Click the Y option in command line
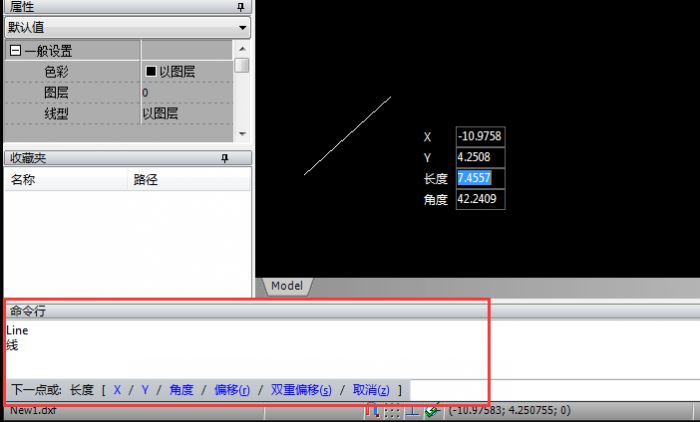 click(x=145, y=389)
